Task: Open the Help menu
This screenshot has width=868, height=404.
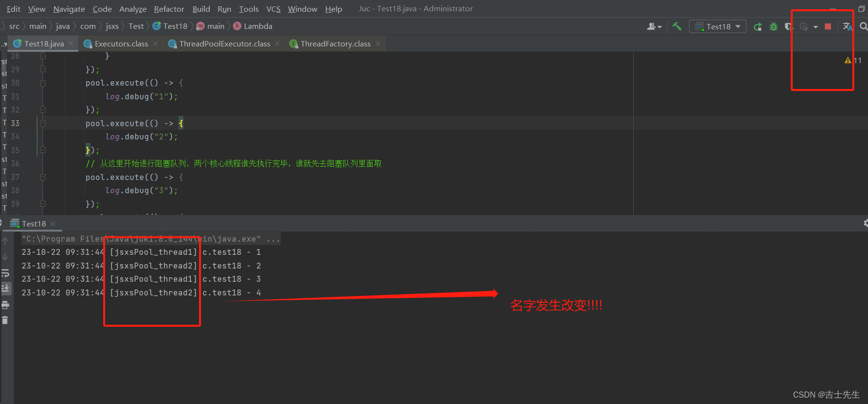Action: (334, 9)
